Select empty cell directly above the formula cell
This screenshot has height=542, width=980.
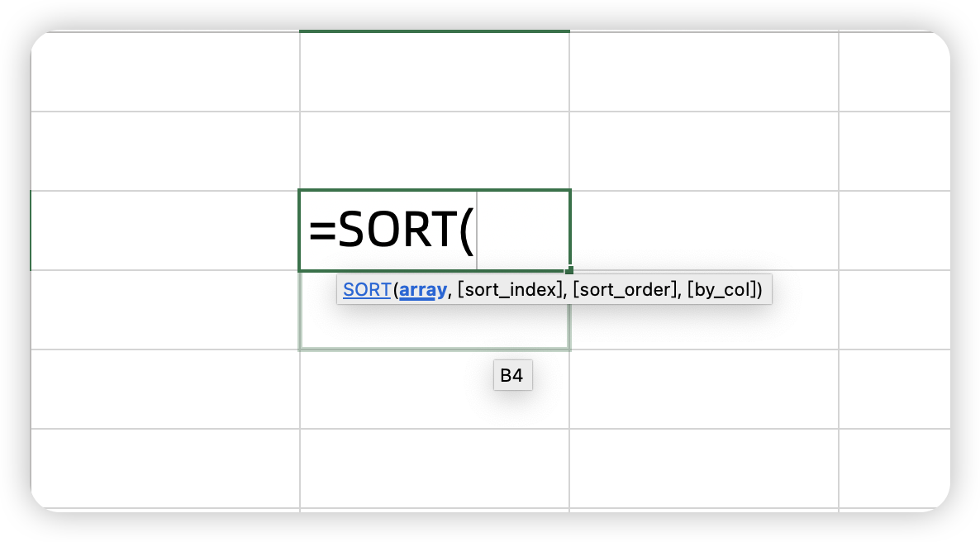(x=434, y=151)
